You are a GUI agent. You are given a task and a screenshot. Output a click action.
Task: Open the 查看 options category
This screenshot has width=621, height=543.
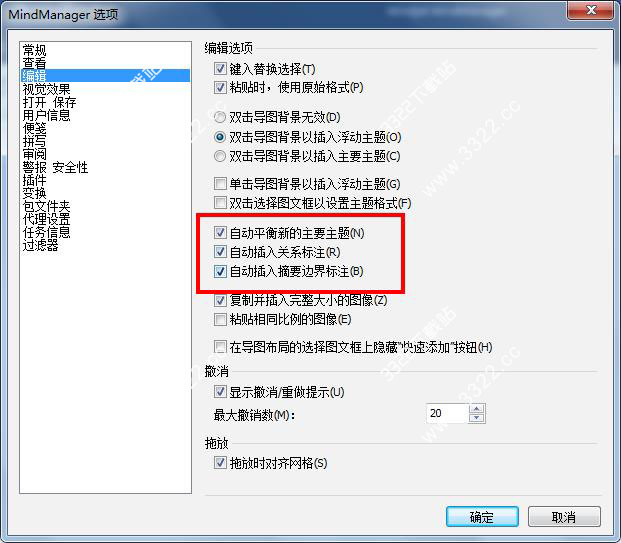pos(34,63)
